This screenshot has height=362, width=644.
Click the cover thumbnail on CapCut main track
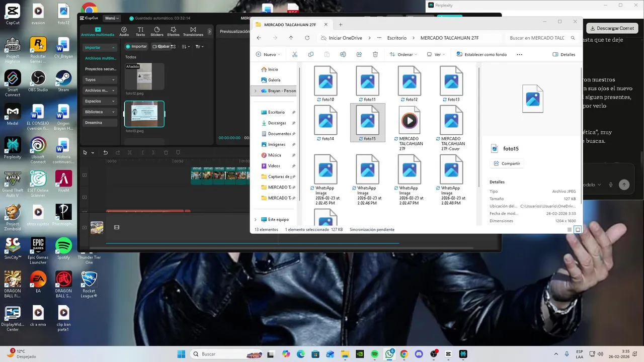click(97, 227)
